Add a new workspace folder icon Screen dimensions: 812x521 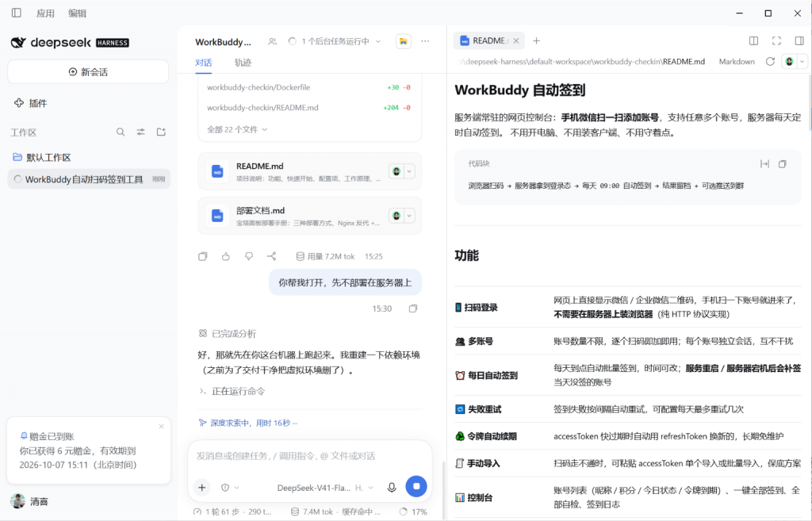point(161,132)
